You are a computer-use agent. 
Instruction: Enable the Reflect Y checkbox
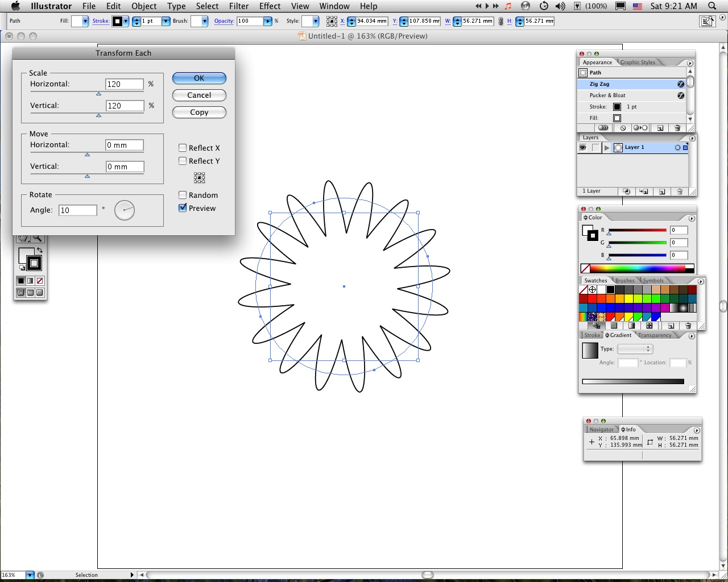(x=183, y=161)
